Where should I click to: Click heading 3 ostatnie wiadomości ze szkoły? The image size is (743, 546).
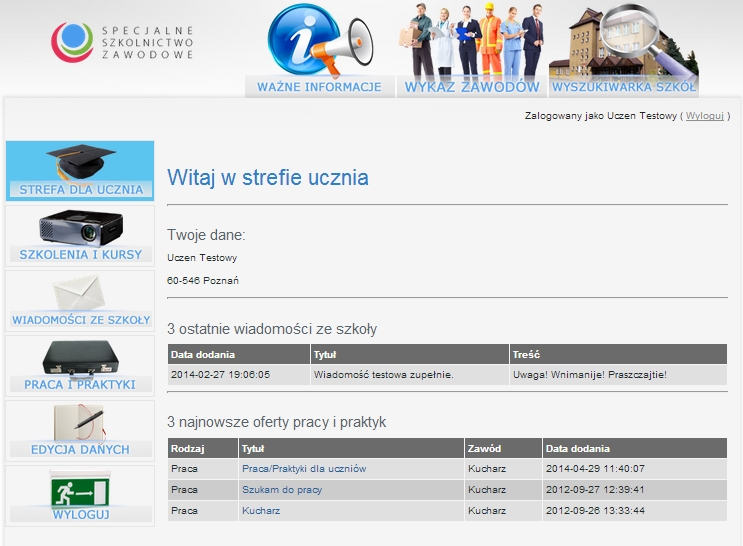272,328
